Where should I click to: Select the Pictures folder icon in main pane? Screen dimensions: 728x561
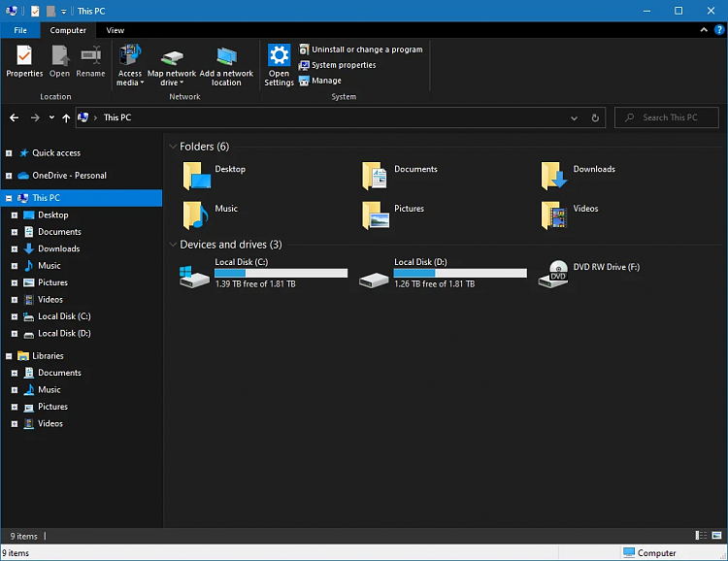pyautogui.click(x=375, y=215)
